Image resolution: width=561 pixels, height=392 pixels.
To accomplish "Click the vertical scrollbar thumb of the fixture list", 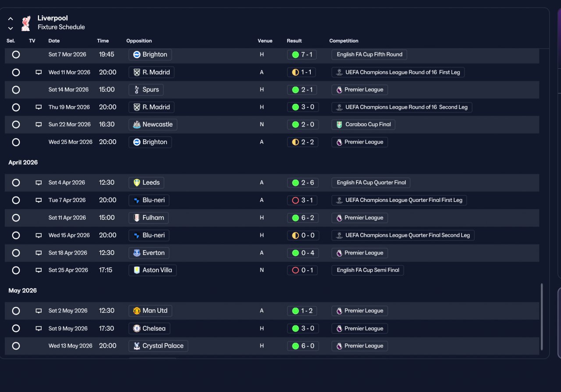I will (x=542, y=317).
